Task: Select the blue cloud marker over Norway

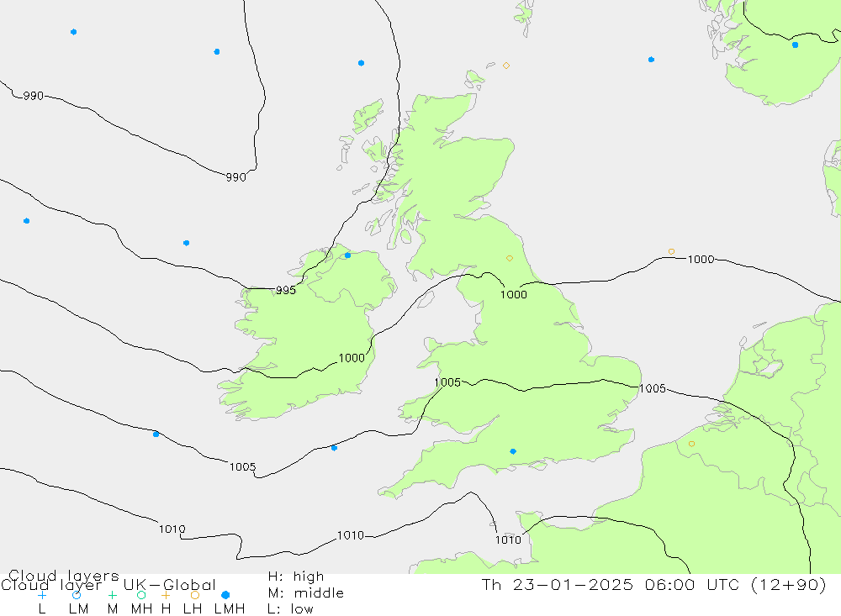Action: [x=795, y=45]
